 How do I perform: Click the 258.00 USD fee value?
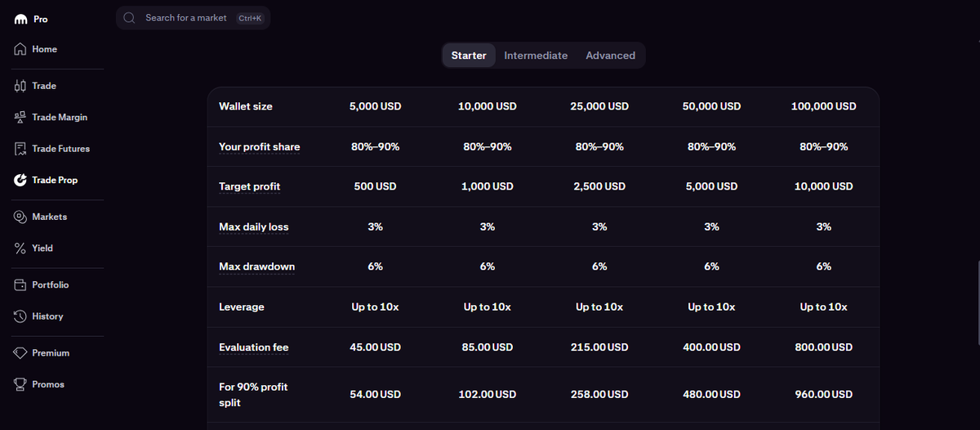click(599, 394)
